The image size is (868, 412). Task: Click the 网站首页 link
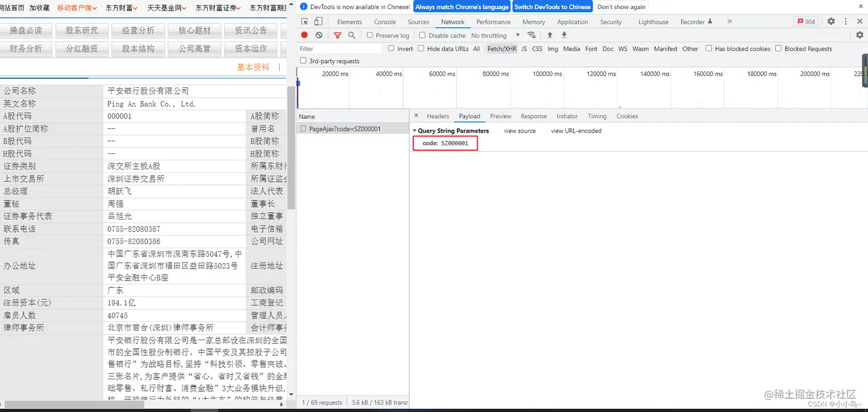click(x=12, y=8)
